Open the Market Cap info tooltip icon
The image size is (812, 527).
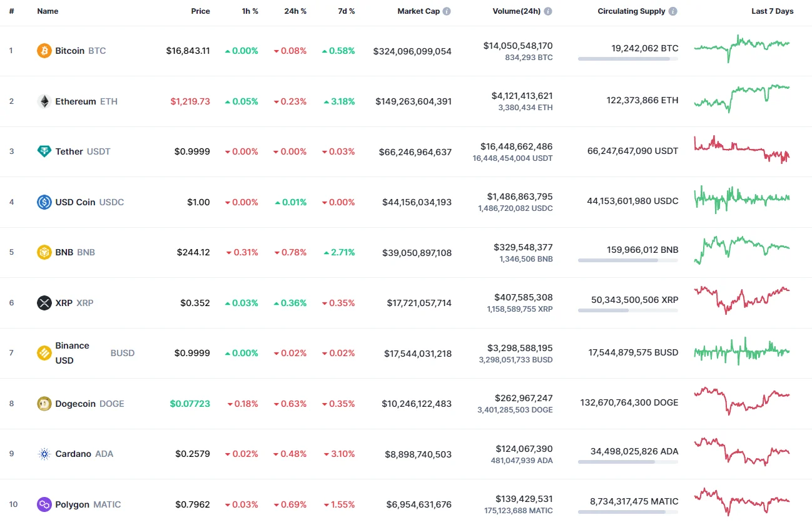coord(448,11)
